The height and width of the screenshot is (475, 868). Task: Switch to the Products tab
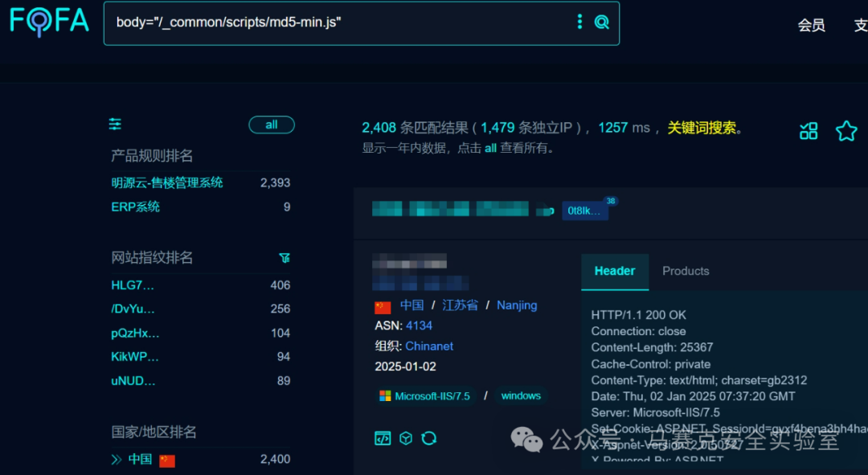[686, 272]
